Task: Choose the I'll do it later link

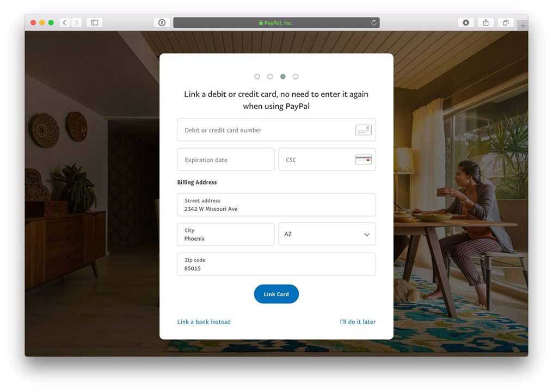Action: (x=358, y=322)
